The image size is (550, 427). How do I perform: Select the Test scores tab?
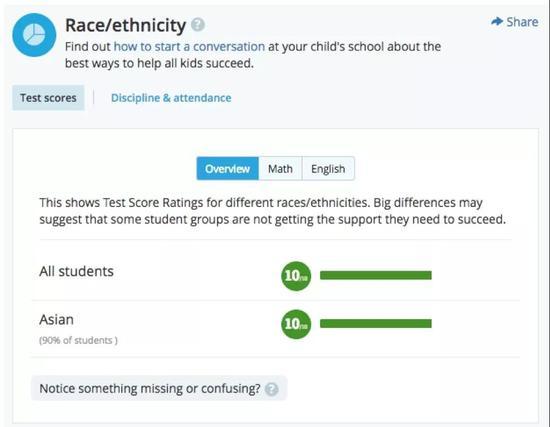click(x=48, y=98)
